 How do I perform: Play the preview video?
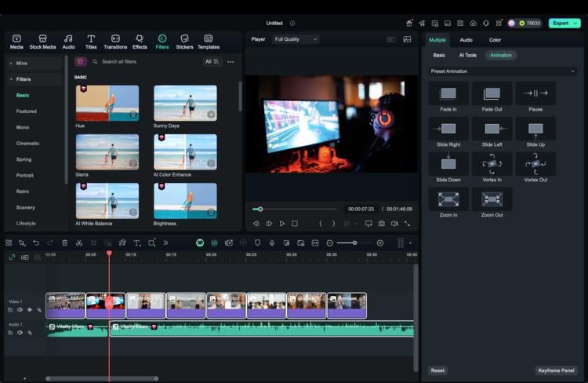pyautogui.click(x=282, y=224)
